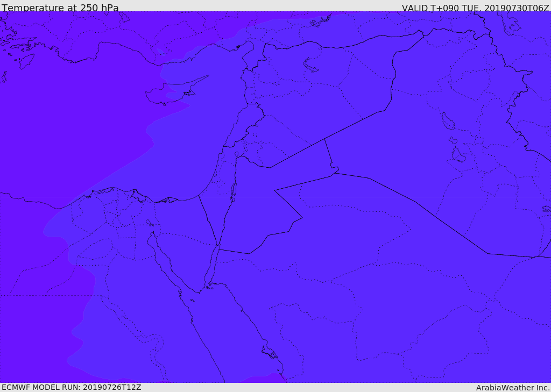Click the 'VALID T+090 TUE. 20190730T06Z' label
The height and width of the screenshot is (392, 551).
476,8
